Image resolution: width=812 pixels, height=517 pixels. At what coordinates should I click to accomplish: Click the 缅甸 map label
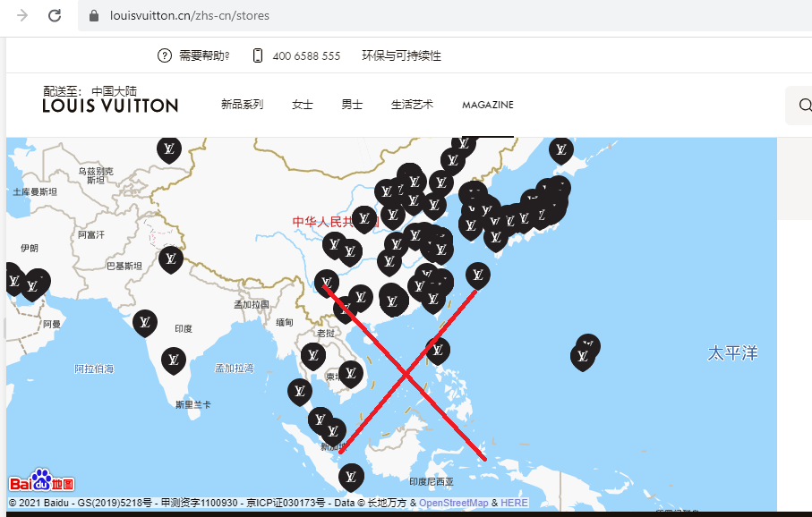(285, 322)
